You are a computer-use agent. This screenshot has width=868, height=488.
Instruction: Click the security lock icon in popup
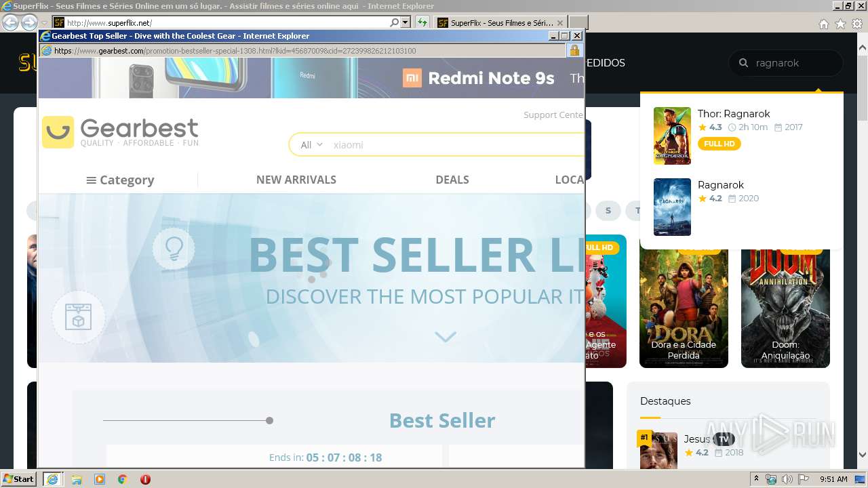574,50
